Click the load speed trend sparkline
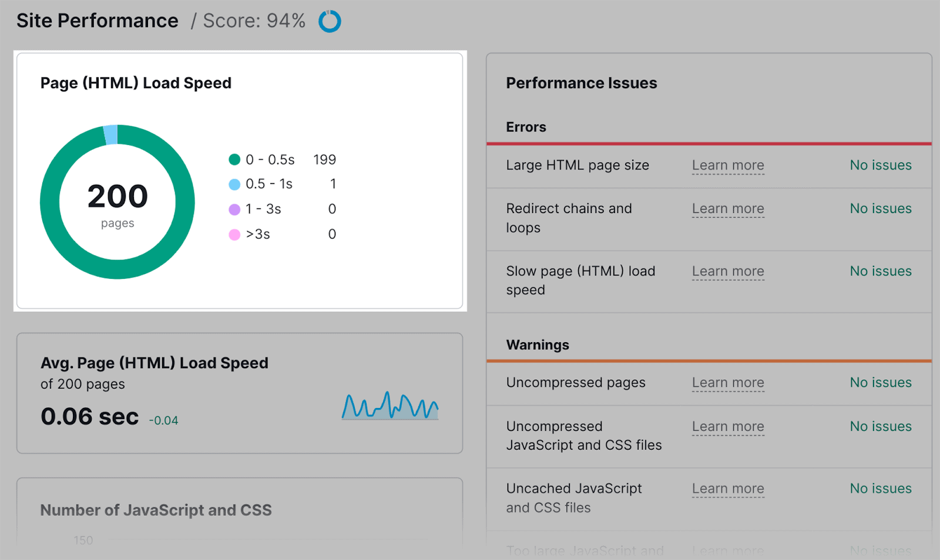Viewport: 940px width, 560px height. (x=390, y=405)
